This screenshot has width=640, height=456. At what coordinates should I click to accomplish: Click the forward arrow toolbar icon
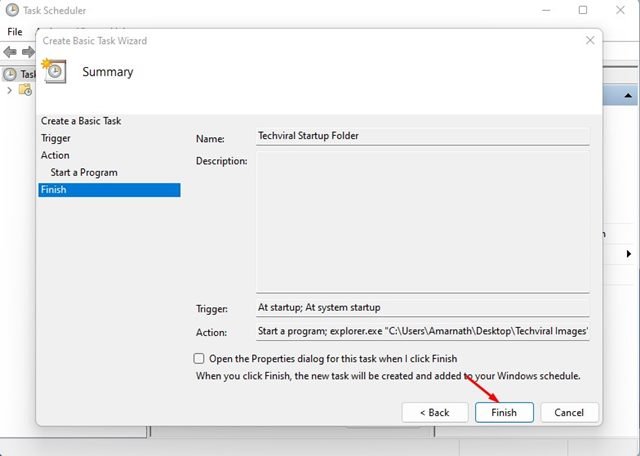(28, 52)
